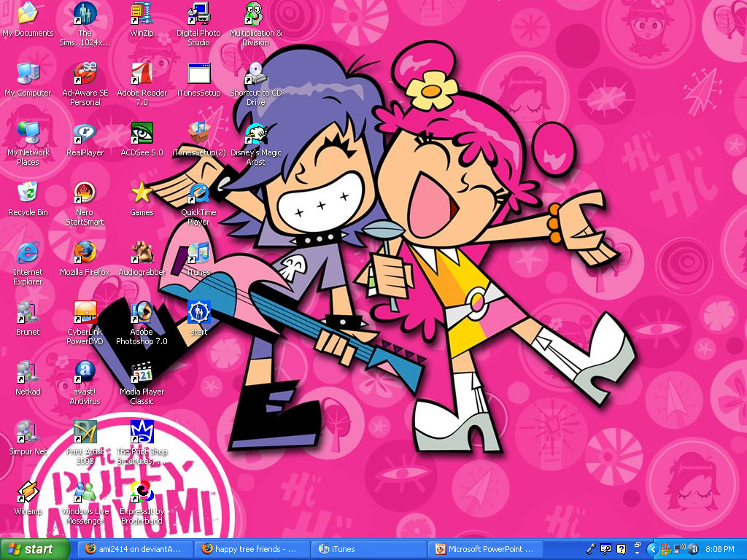
Task: Open wireless network connection tray icon
Action: (680, 549)
